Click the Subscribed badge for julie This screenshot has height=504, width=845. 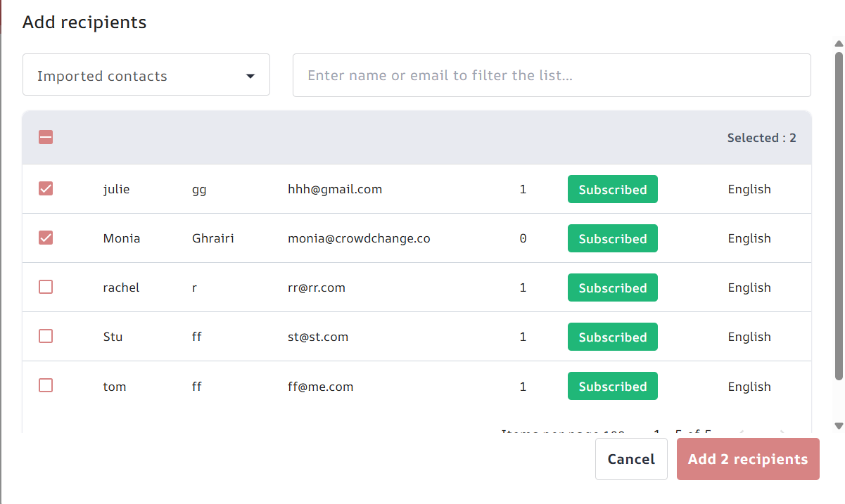(x=612, y=189)
